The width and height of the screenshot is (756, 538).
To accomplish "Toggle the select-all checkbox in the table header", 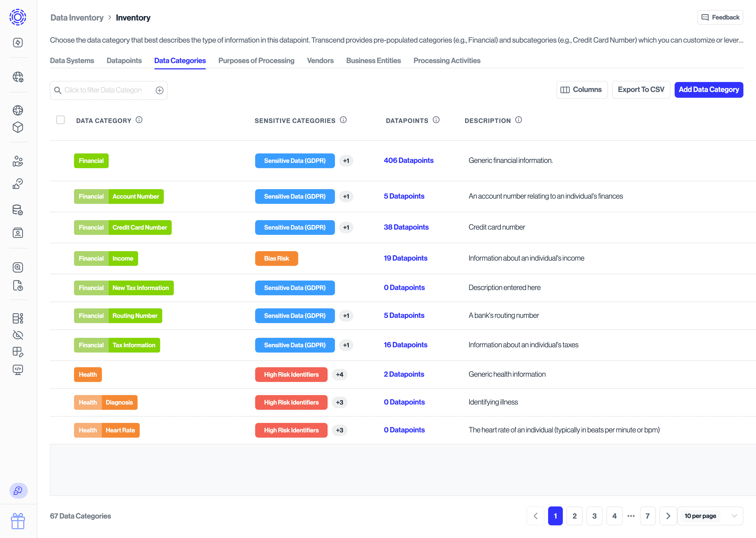I will 61,120.
